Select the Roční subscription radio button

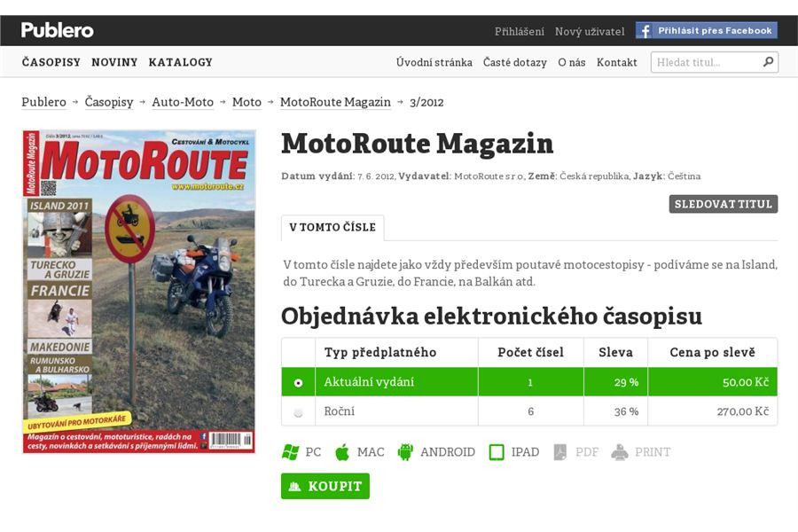click(298, 412)
